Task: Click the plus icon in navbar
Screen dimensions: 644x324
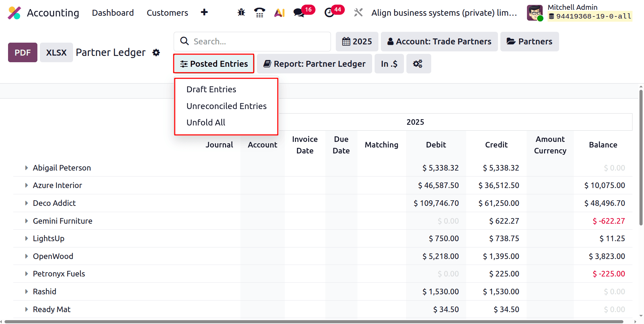Action: pyautogui.click(x=204, y=13)
